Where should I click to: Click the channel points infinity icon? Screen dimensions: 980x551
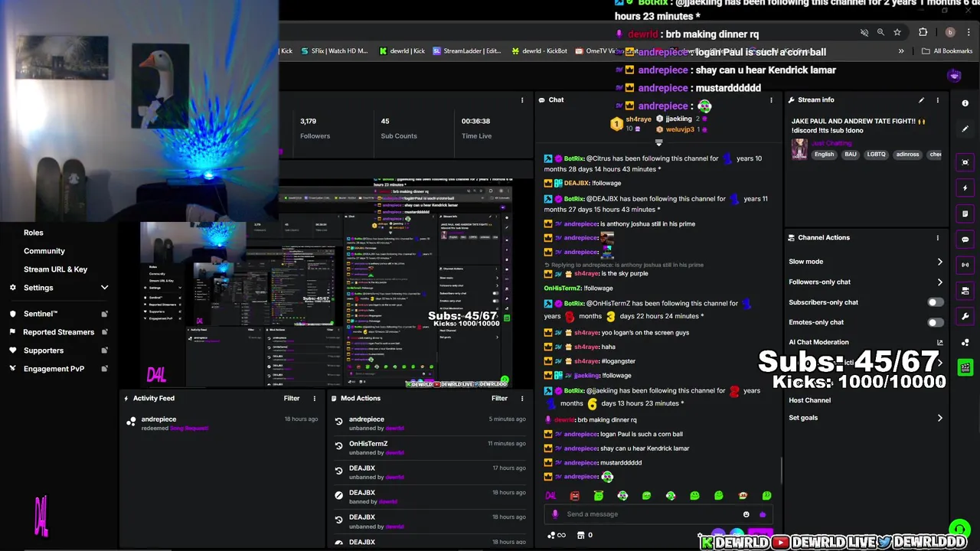coord(557,535)
